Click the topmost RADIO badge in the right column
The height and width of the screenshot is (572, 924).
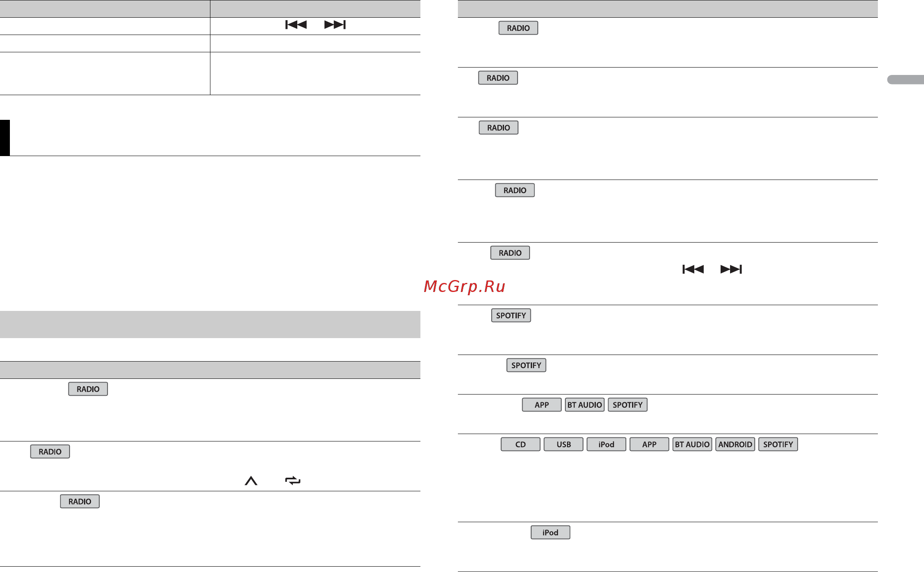point(518,28)
